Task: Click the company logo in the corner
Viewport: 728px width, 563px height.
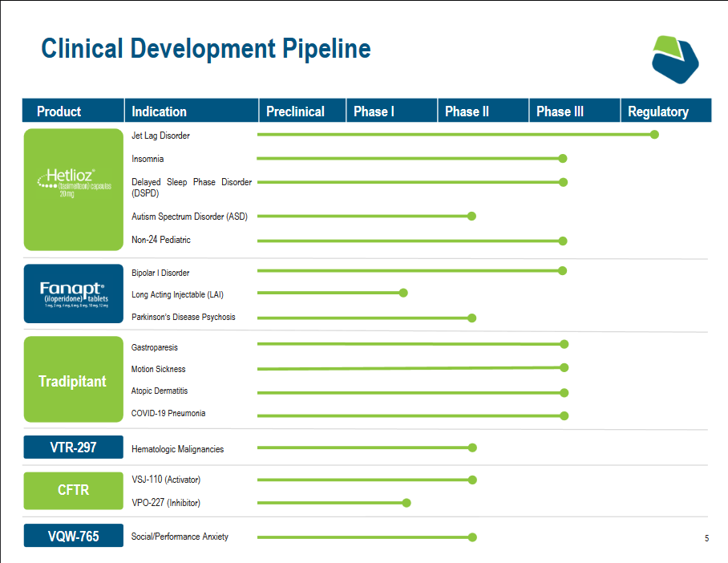Action: [x=675, y=59]
